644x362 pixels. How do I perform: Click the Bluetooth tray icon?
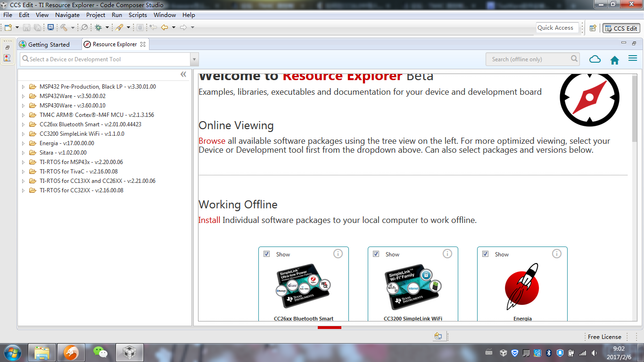[549, 353]
